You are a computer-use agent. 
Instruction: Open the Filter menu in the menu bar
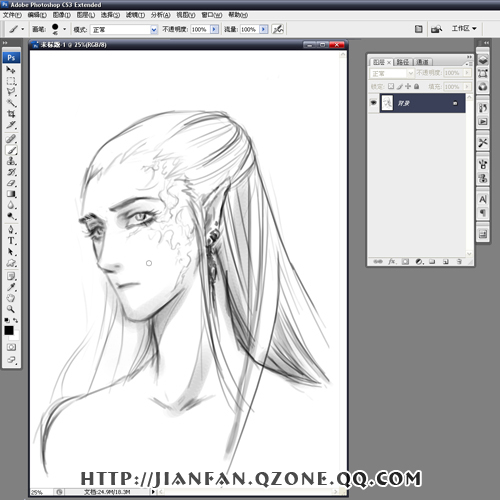pos(135,15)
